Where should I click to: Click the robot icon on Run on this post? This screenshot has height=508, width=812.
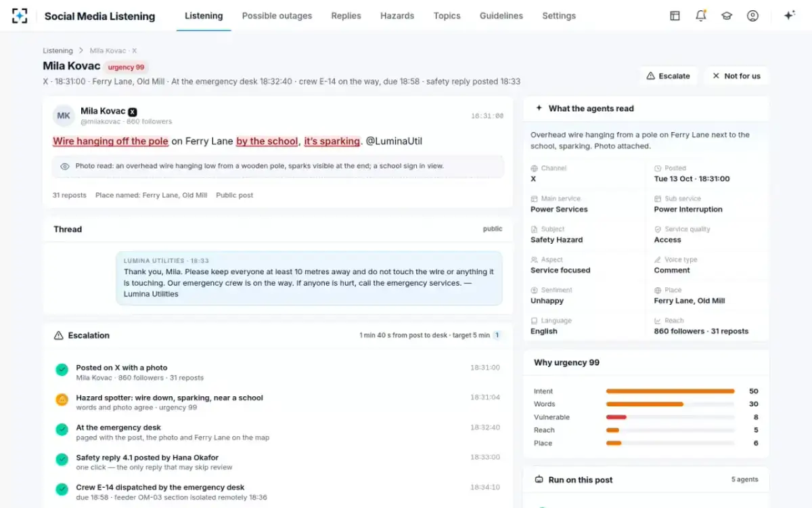coord(539,480)
